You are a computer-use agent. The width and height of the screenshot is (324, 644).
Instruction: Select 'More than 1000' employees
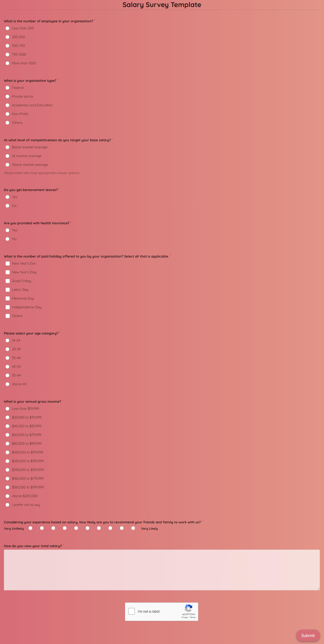pyautogui.click(x=8, y=63)
